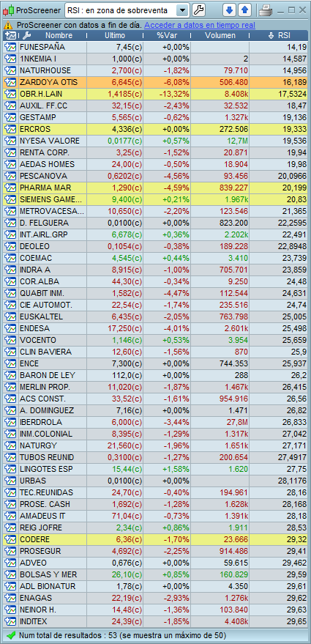
Task: Sort by the Nombre column header
Action: click(x=59, y=36)
